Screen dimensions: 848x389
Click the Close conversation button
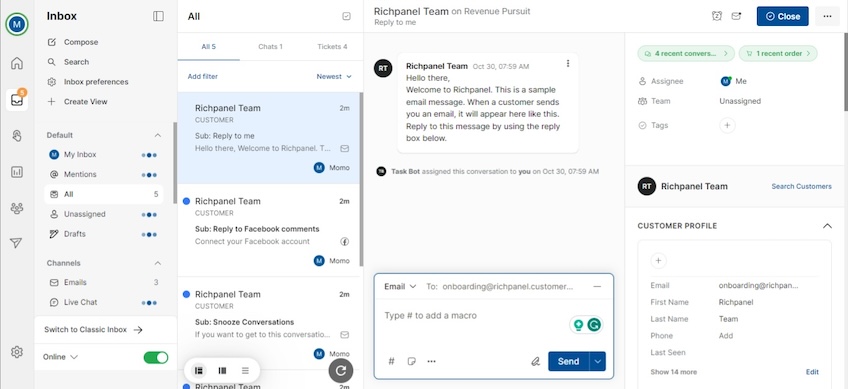[783, 16]
